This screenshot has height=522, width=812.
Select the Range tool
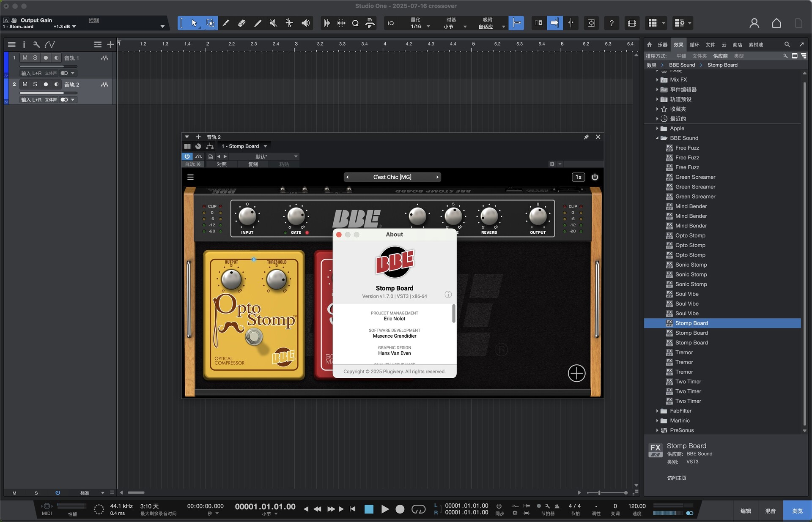210,23
